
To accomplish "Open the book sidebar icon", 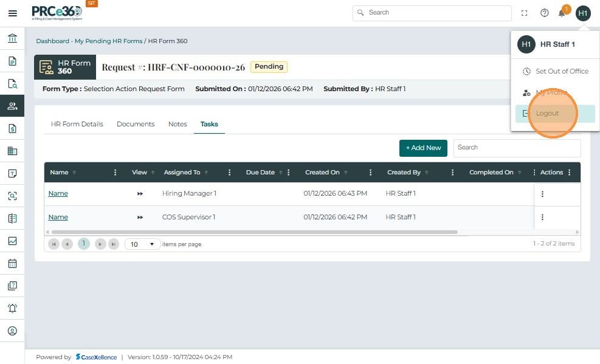I will (x=12, y=218).
